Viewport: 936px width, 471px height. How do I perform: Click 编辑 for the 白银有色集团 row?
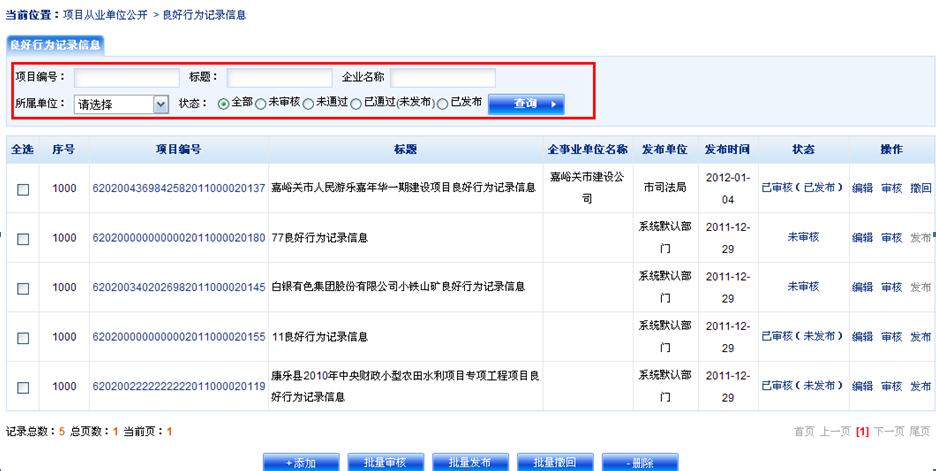pos(862,287)
